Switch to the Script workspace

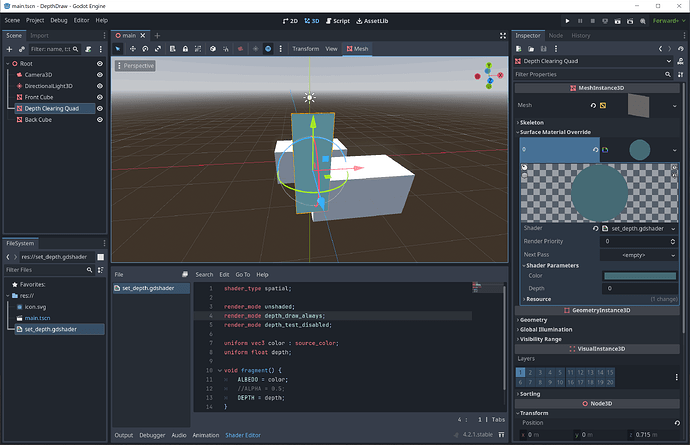click(x=338, y=21)
